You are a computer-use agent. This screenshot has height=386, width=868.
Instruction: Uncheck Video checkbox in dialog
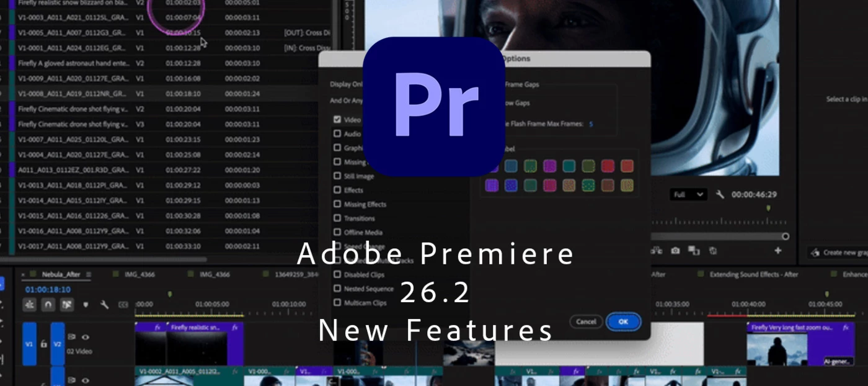click(337, 119)
